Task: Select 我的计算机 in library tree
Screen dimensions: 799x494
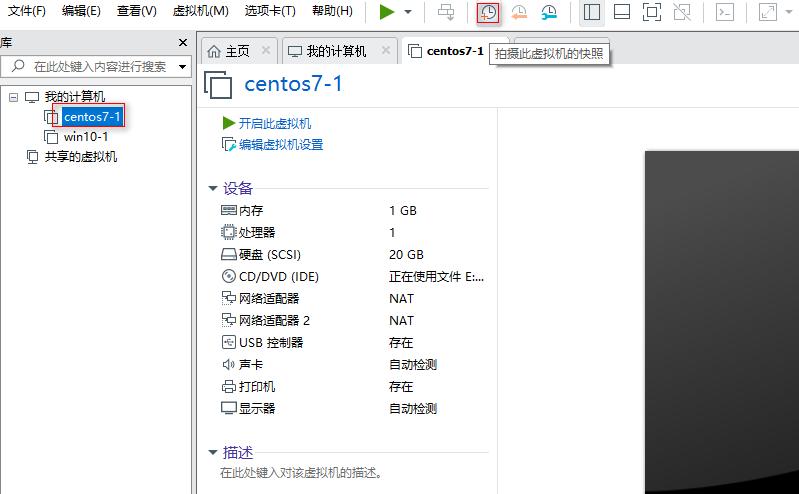Action: click(x=74, y=96)
